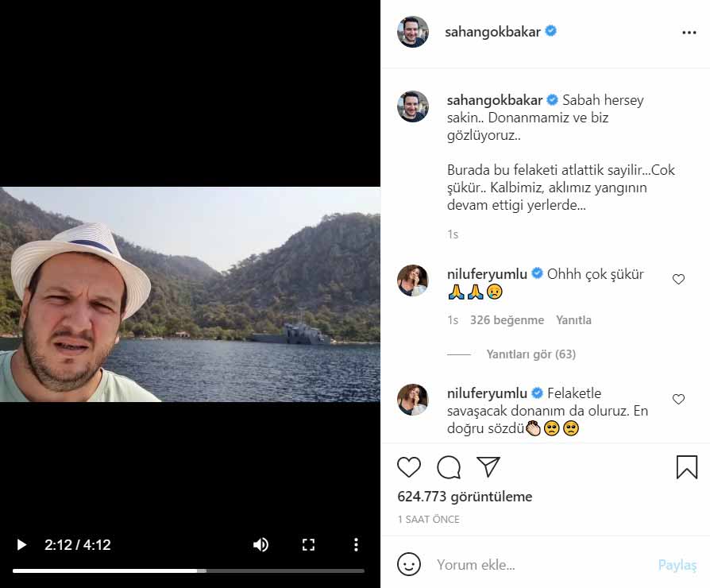Play the paused video
This screenshot has height=588, width=710.
pos(21,545)
